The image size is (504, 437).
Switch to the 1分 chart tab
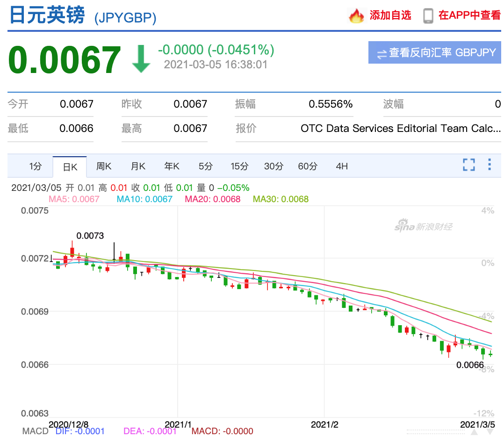(35, 166)
